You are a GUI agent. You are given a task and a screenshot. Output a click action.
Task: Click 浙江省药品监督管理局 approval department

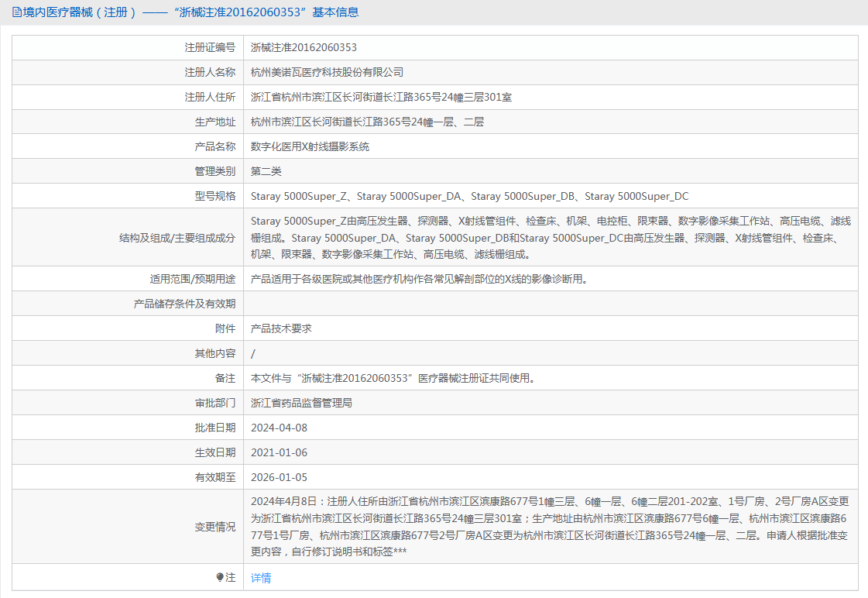pos(302,403)
